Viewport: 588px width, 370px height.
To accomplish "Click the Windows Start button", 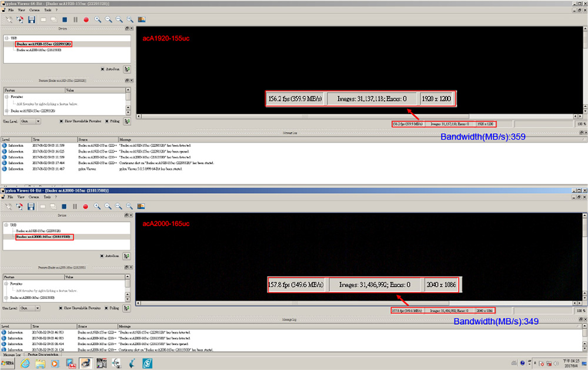I will coord(8,364).
